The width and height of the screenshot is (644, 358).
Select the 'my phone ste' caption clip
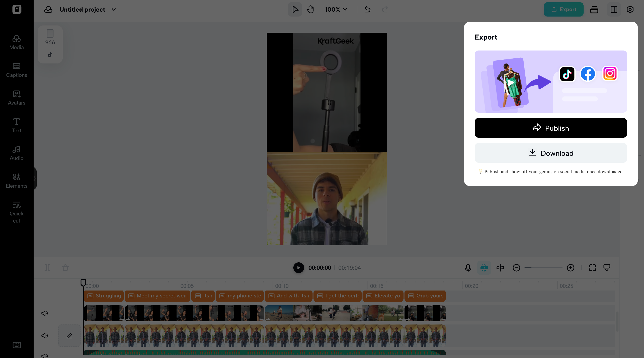[239, 296]
